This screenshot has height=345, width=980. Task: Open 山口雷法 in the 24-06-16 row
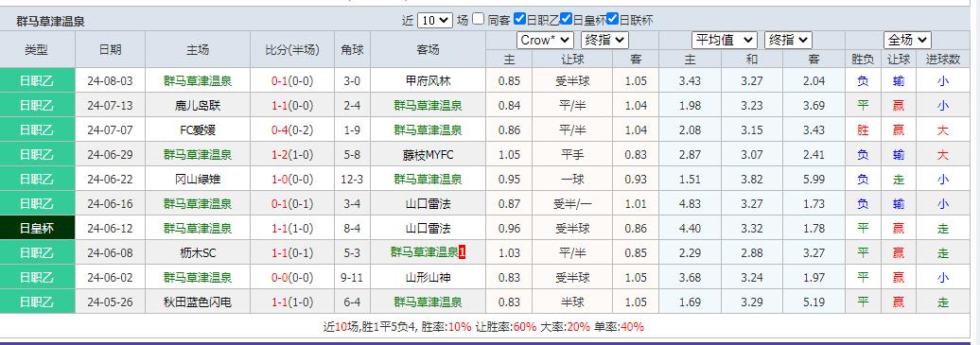429,204
